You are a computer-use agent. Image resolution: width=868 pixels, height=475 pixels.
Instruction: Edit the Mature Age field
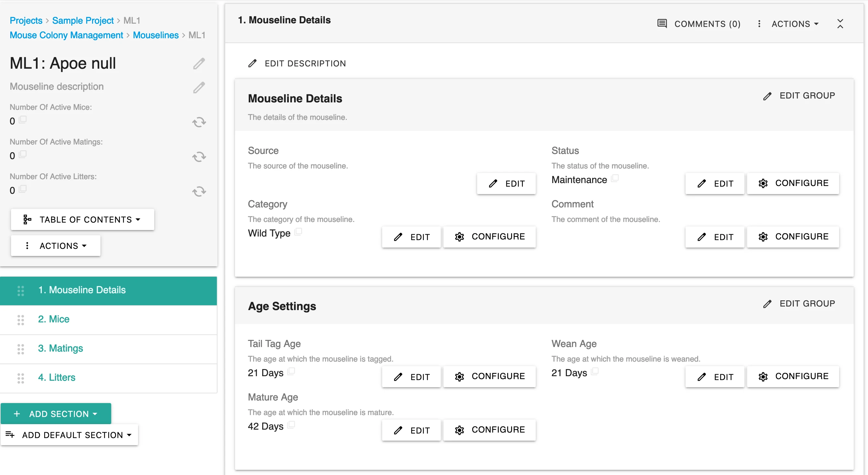coord(411,430)
